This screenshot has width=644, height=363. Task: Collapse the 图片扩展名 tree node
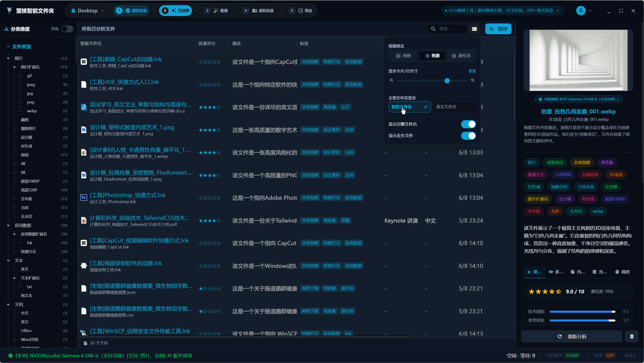point(14,67)
